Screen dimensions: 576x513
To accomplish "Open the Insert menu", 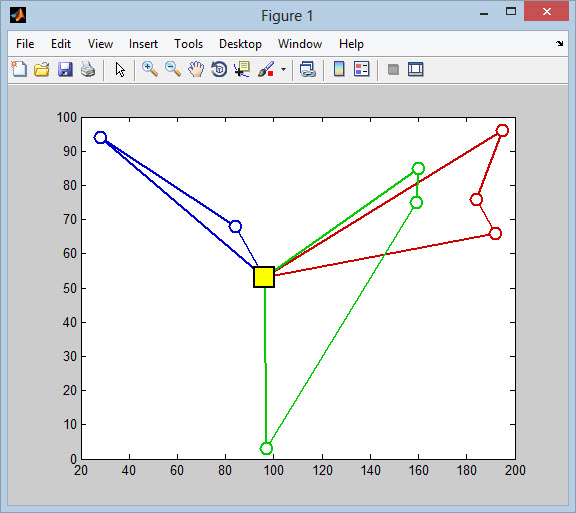I will tap(143, 44).
